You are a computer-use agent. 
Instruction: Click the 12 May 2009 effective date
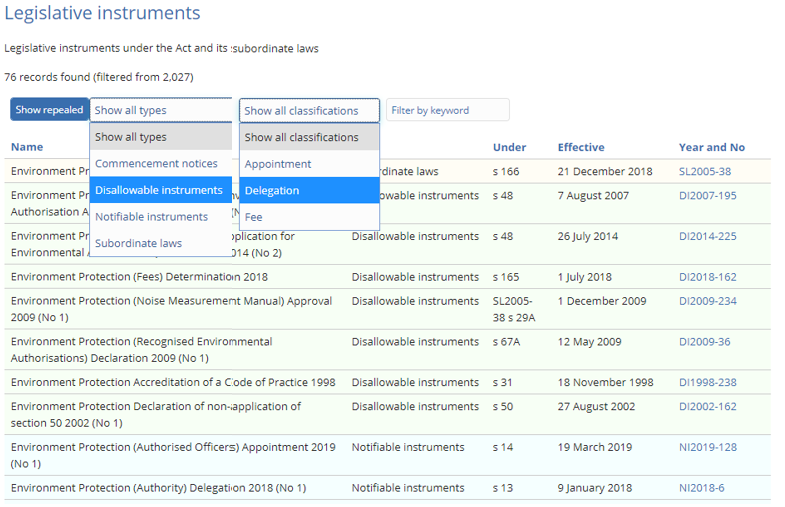[589, 342]
